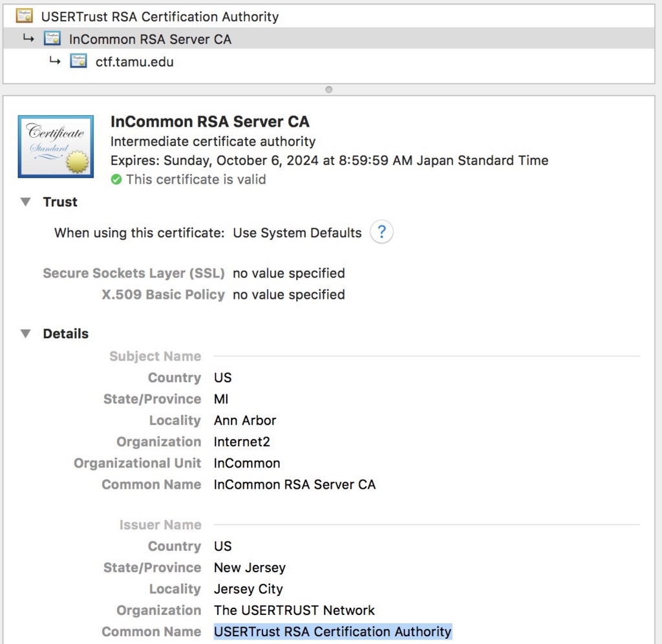Click 'The USERTRUST Network' organization value
This screenshot has height=644, width=662.
tap(294, 610)
